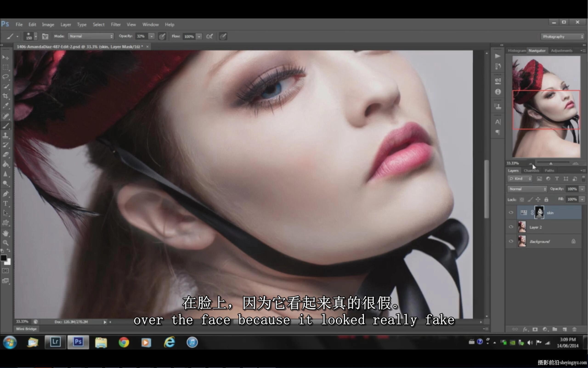The height and width of the screenshot is (368, 588).
Task: Open the Image menu
Action: [x=48, y=25]
